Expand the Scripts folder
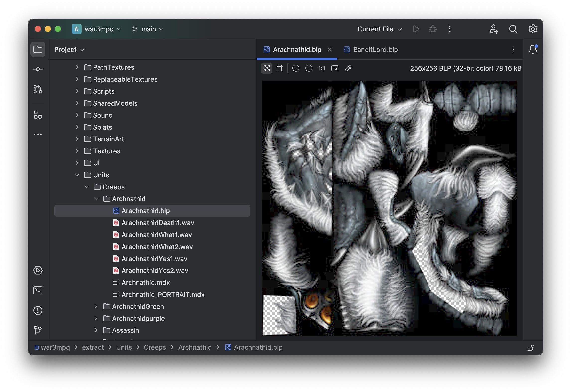571x392 pixels. (77, 91)
